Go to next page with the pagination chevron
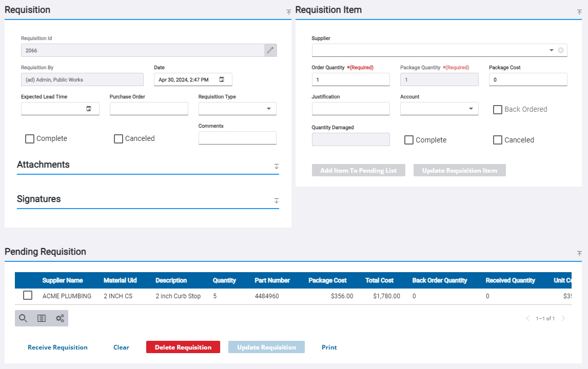This screenshot has width=588, height=369. click(x=563, y=318)
